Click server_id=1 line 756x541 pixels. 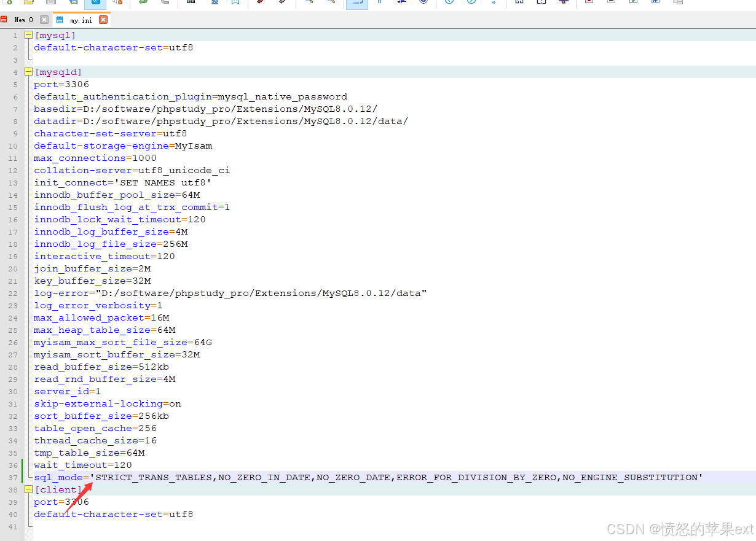68,391
